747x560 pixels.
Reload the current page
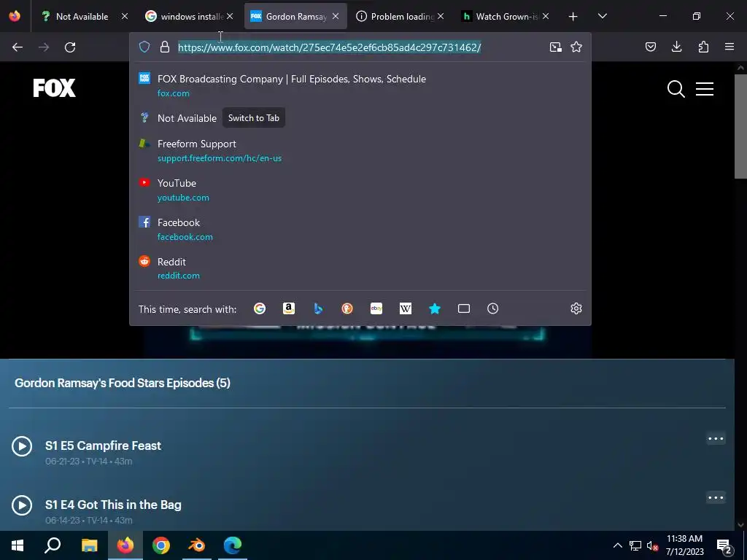(70, 47)
